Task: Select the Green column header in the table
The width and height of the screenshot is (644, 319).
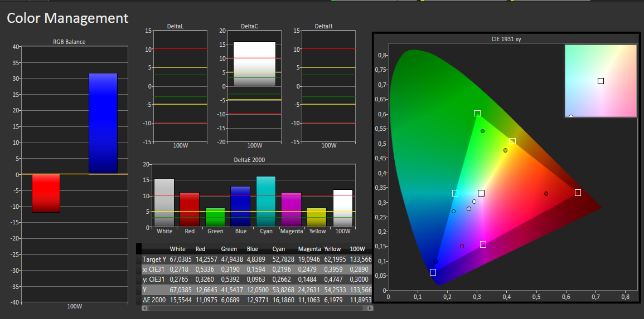Action: (229, 249)
